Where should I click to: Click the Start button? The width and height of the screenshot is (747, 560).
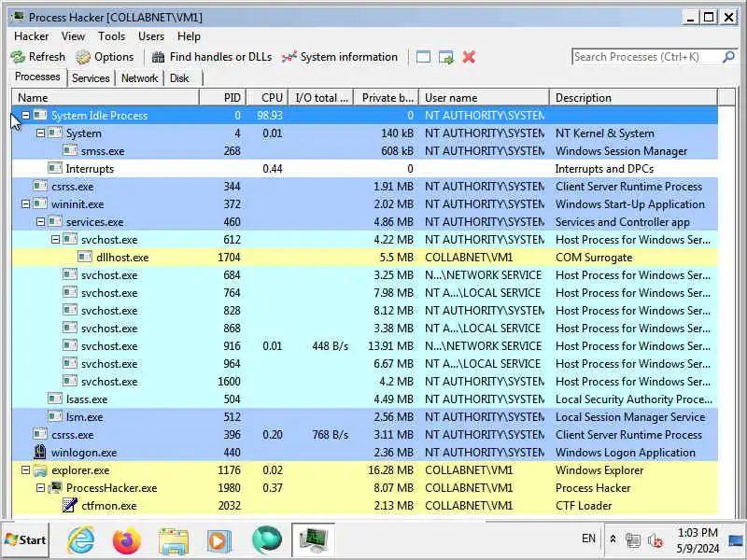pyautogui.click(x=25, y=540)
